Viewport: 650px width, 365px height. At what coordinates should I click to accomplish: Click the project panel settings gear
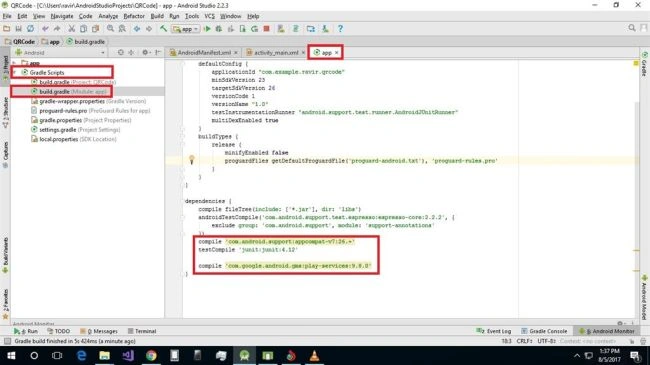point(145,53)
